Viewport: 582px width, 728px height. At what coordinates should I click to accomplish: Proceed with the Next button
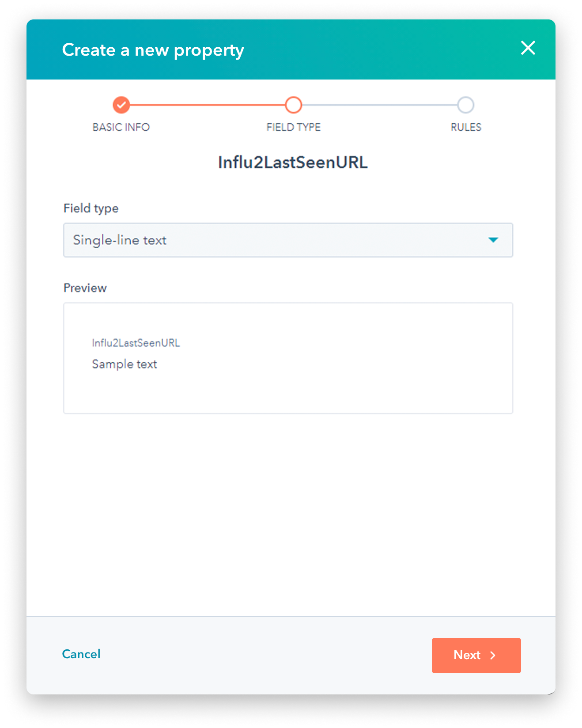[476, 655]
